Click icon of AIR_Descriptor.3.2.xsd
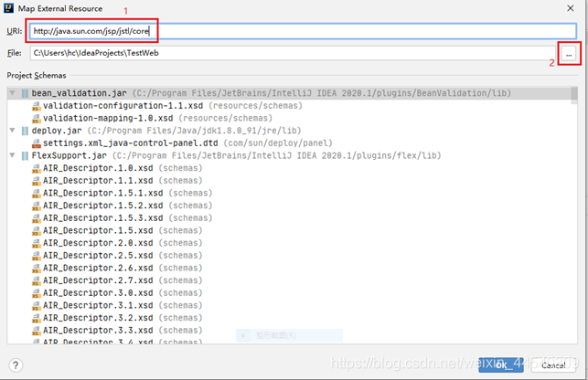 pyautogui.click(x=36, y=318)
